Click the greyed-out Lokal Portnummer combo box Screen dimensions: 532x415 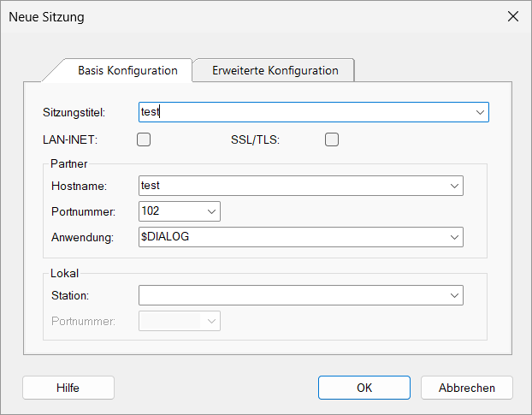179,321
